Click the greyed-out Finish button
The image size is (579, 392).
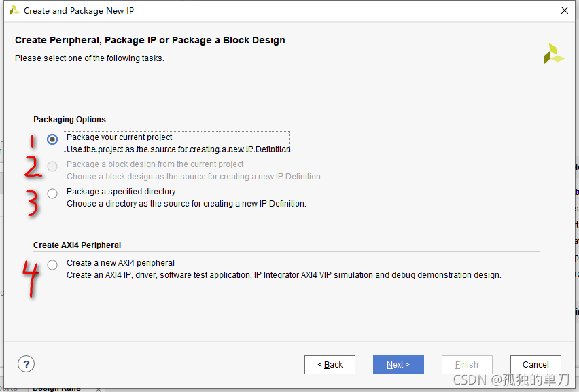click(x=467, y=365)
